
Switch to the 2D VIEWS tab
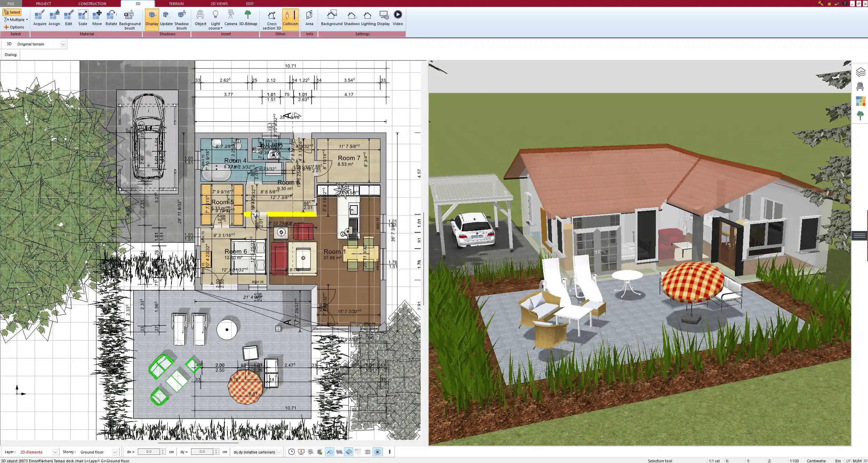(219, 3)
